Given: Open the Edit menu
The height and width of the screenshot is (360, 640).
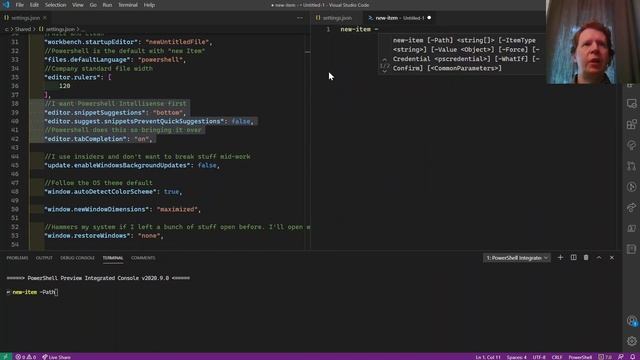Looking at the screenshot, I should [34, 5].
